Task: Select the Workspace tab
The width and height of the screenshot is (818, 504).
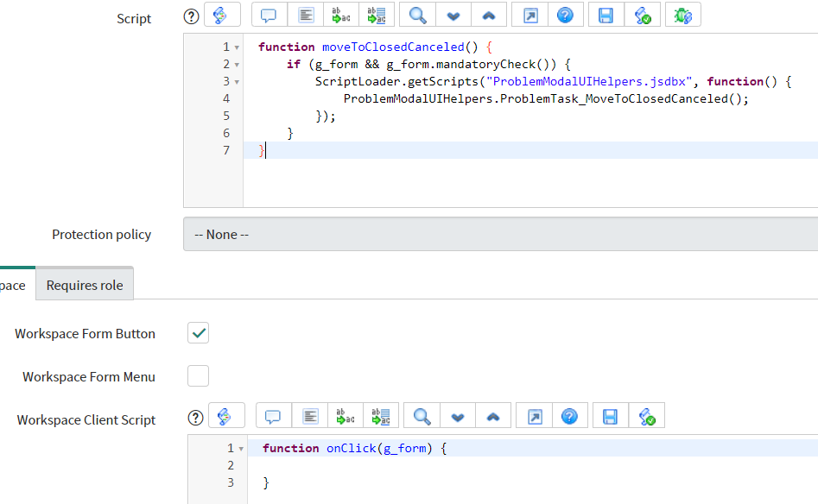Action: tap(14, 285)
